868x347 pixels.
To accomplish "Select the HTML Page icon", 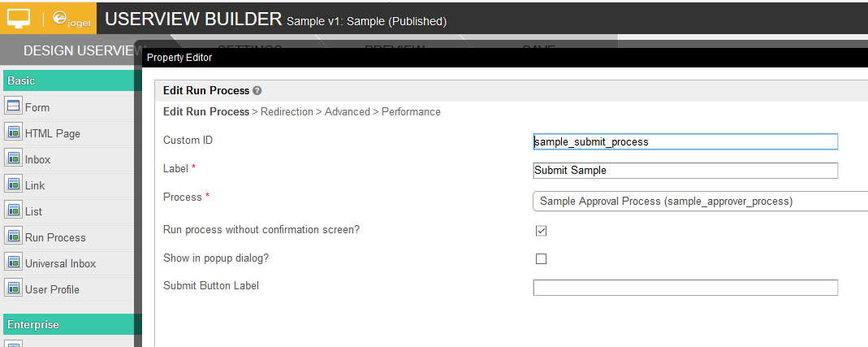I will click(12, 132).
